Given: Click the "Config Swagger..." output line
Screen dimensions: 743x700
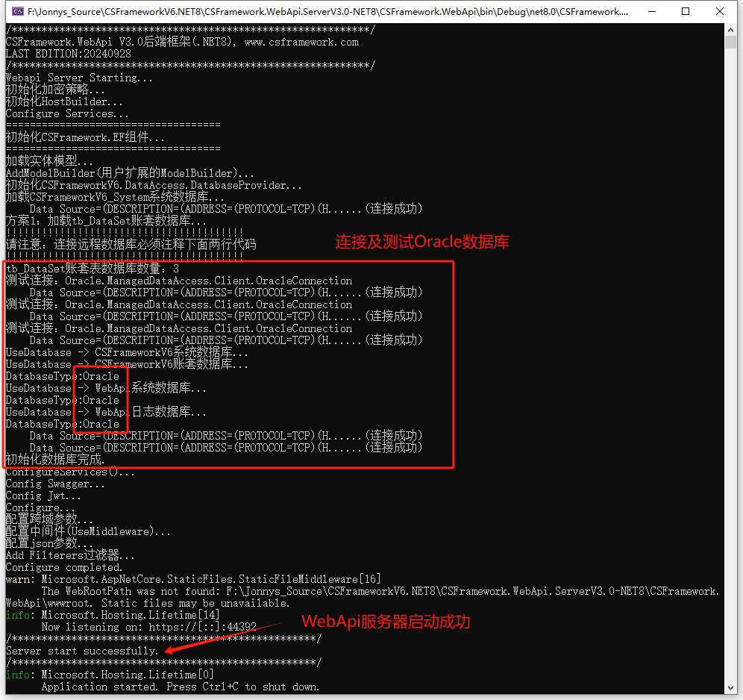Looking at the screenshot, I should pyautogui.click(x=55, y=484).
